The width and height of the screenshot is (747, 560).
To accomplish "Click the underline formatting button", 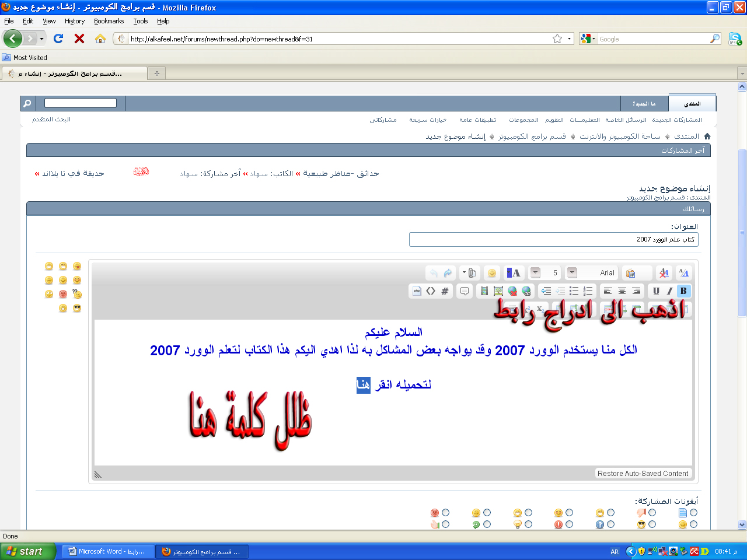I will (656, 291).
